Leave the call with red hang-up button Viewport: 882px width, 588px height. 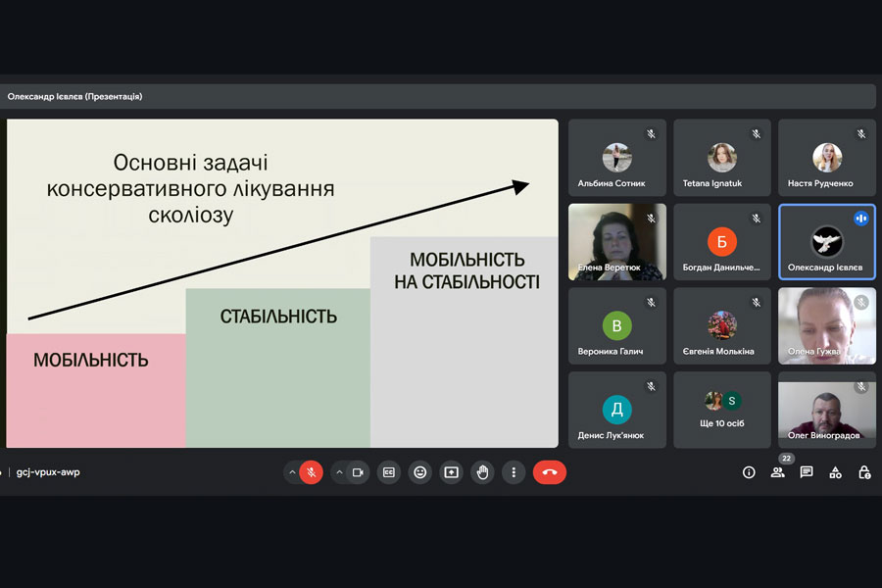pyautogui.click(x=550, y=472)
